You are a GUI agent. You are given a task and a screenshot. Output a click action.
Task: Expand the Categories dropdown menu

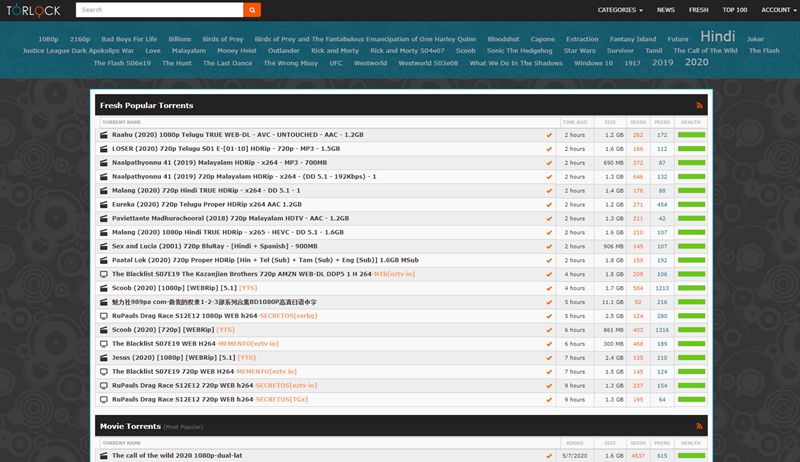[620, 10]
